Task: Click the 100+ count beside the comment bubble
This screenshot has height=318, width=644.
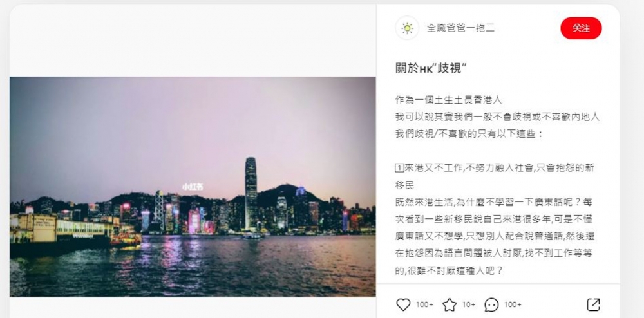Action: click(x=513, y=304)
